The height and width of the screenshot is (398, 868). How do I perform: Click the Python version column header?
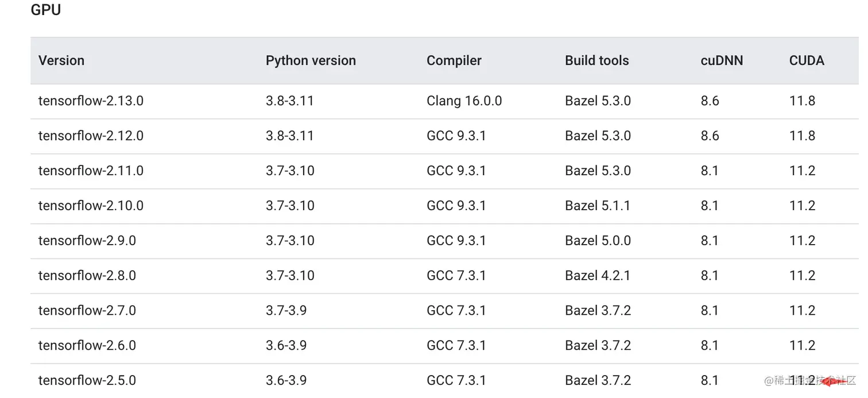point(311,60)
